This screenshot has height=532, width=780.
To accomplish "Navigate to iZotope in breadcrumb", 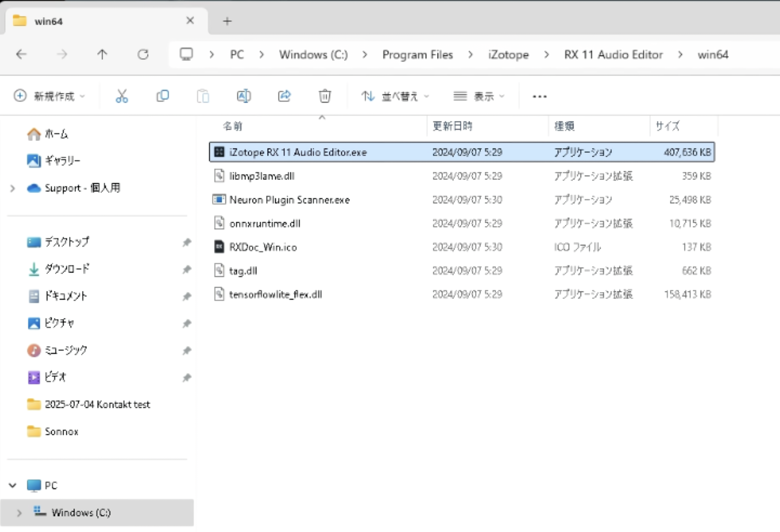I will tap(508, 54).
